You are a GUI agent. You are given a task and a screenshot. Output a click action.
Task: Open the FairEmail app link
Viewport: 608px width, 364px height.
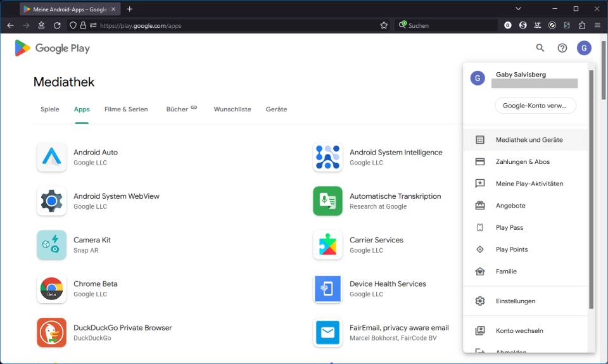coord(399,328)
